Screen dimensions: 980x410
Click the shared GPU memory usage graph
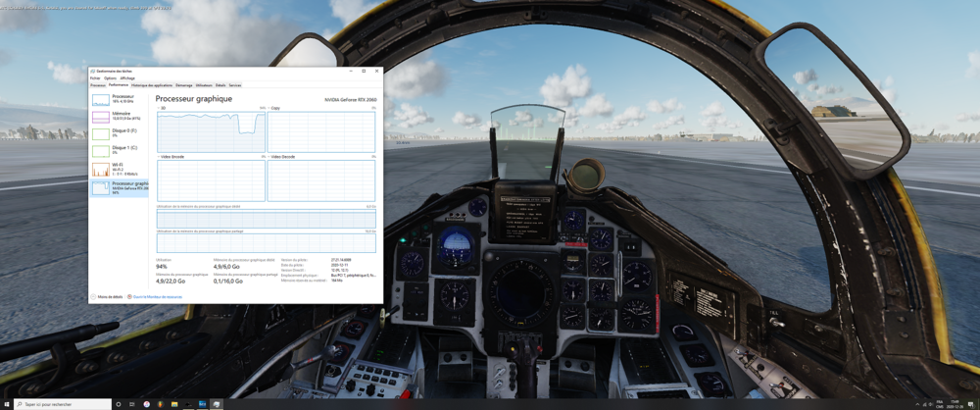coord(267,243)
